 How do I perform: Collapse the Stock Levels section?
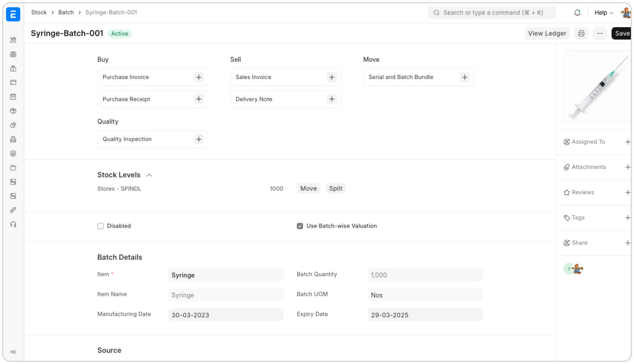pyautogui.click(x=149, y=175)
